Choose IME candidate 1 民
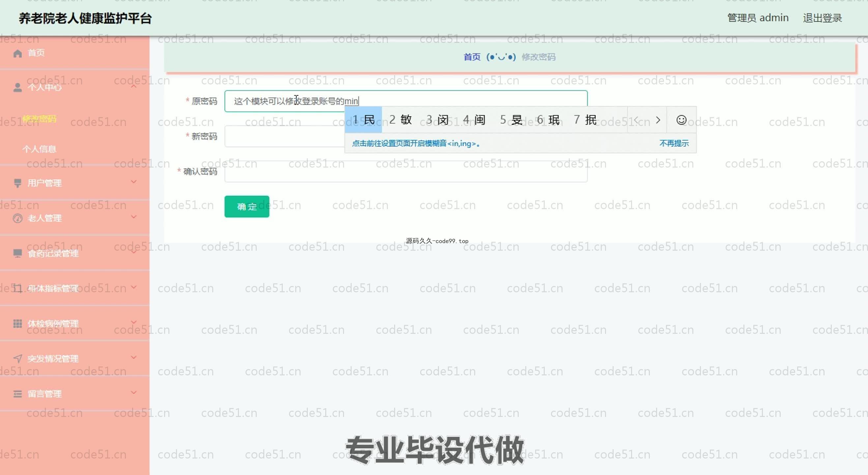 point(363,120)
